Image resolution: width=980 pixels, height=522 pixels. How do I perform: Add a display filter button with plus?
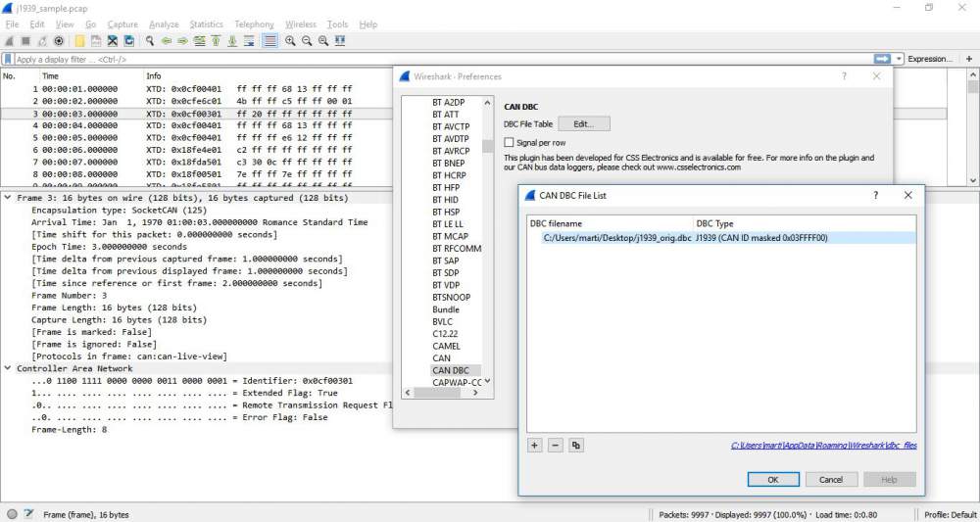tap(969, 59)
